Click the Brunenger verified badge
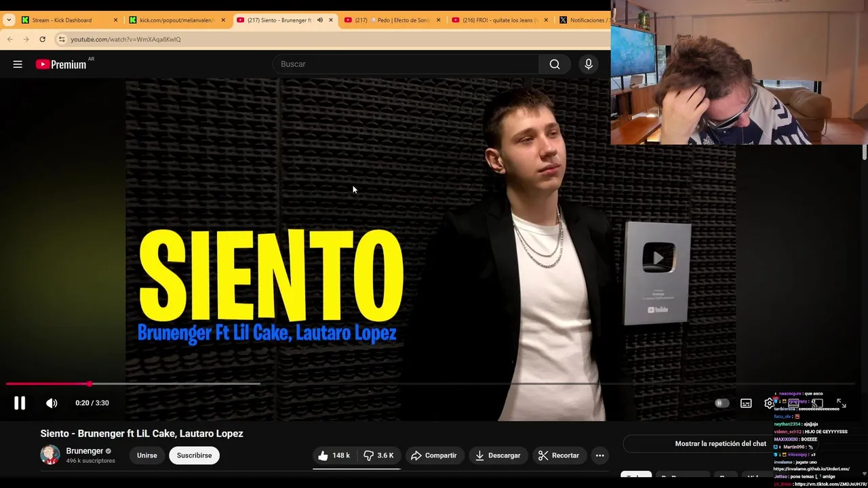Screen dimensions: 868x488 coord(108,451)
